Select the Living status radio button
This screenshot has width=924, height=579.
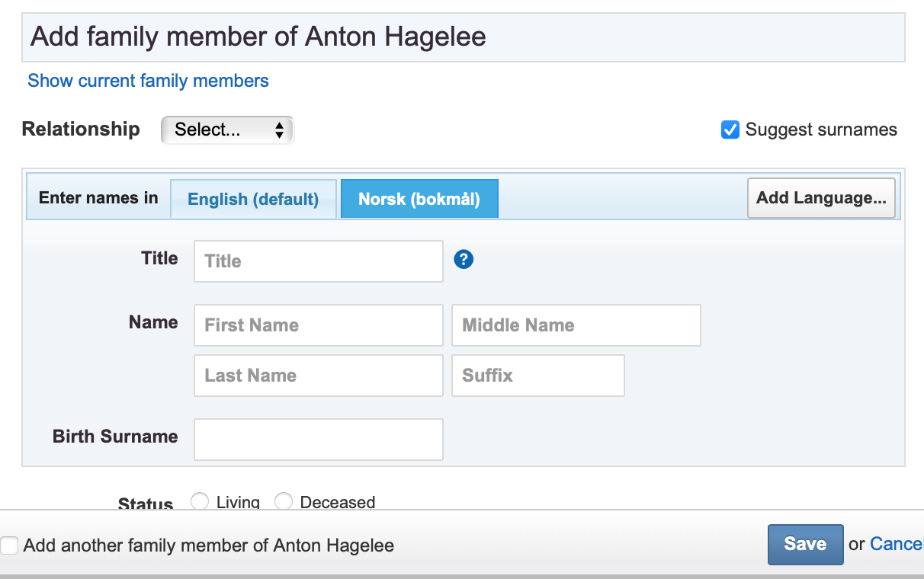pyautogui.click(x=200, y=501)
